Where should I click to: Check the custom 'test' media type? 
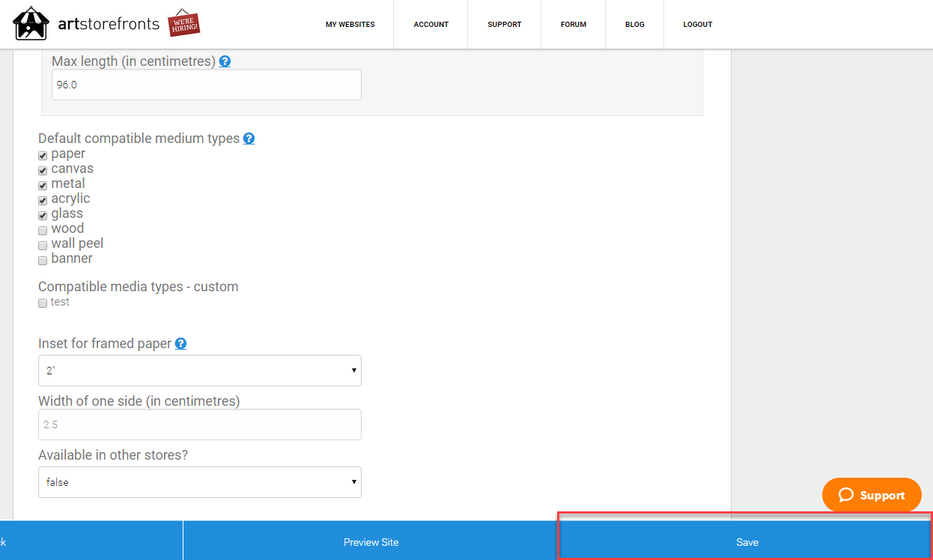tap(43, 303)
